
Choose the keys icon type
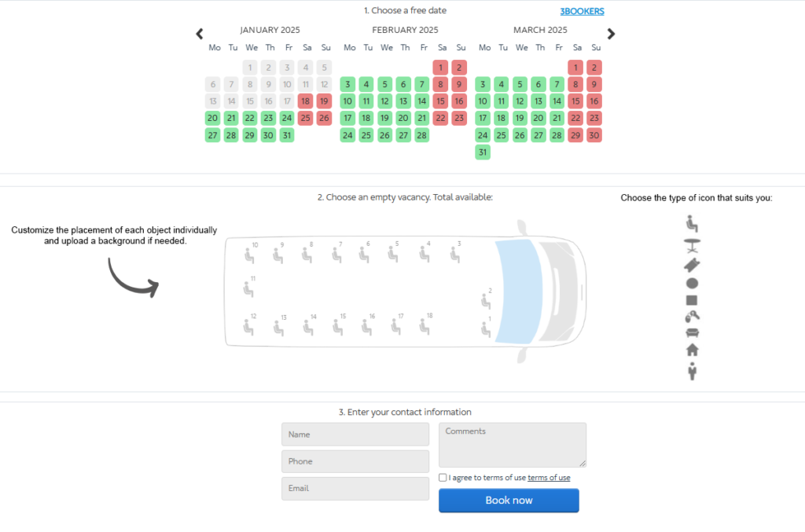pyautogui.click(x=692, y=317)
